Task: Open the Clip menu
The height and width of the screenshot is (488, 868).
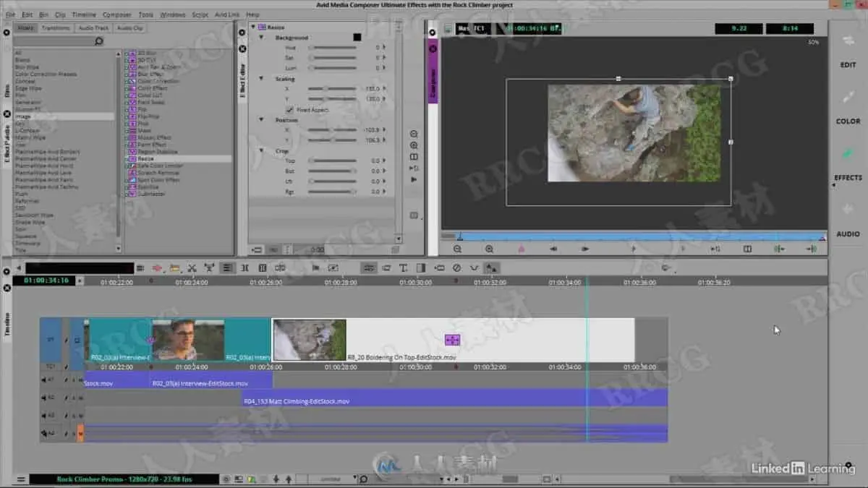Action: tap(60, 14)
